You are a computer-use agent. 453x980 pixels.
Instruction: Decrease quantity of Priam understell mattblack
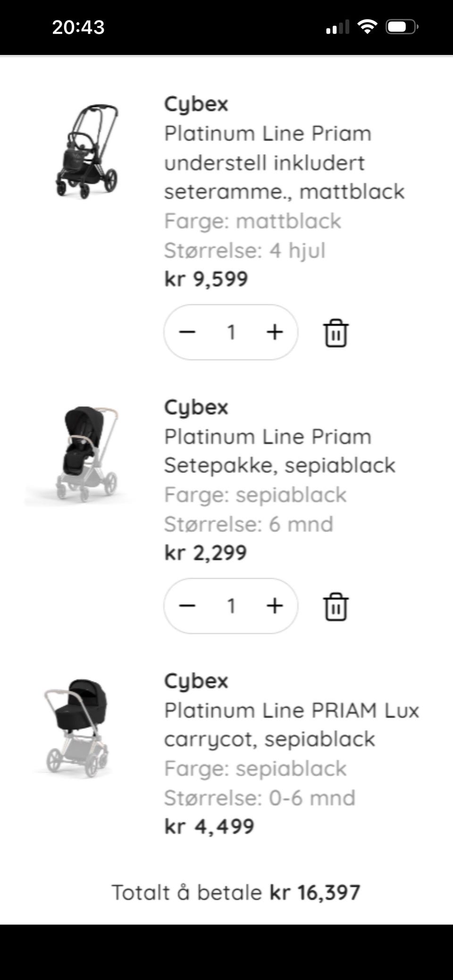pyautogui.click(x=187, y=332)
